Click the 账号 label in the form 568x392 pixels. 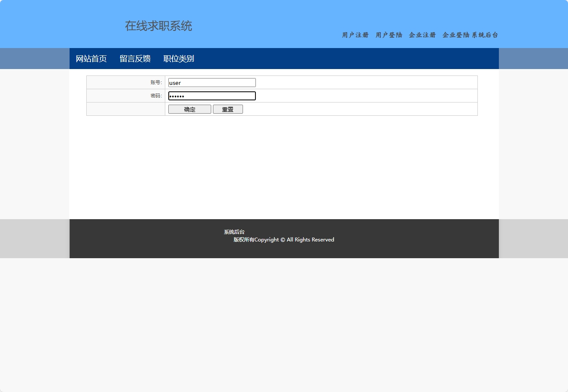155,82
